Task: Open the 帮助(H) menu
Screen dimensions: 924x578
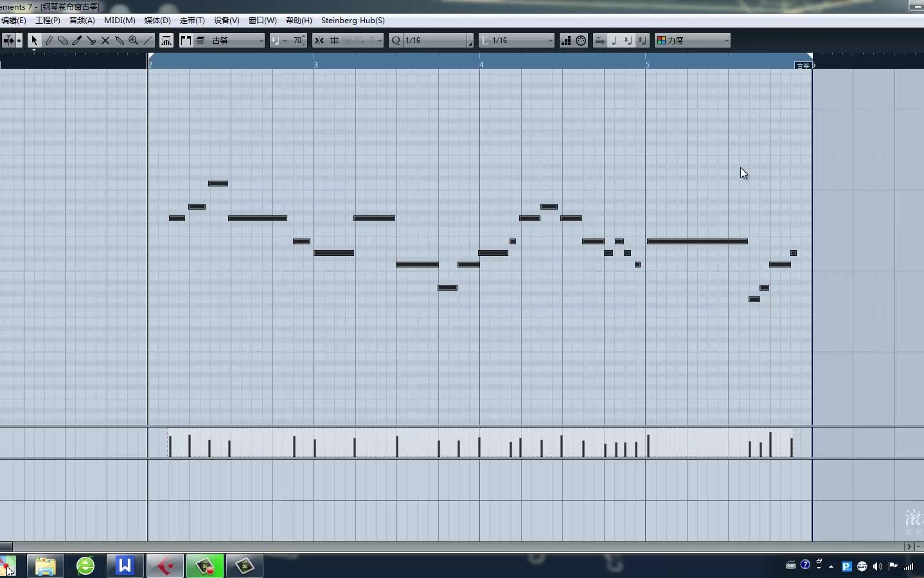Action: [x=299, y=21]
